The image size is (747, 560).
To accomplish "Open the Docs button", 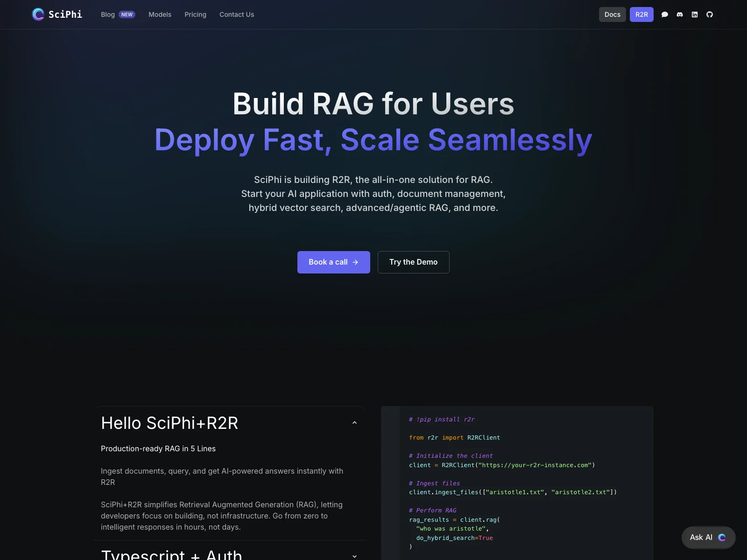I will click(x=613, y=14).
